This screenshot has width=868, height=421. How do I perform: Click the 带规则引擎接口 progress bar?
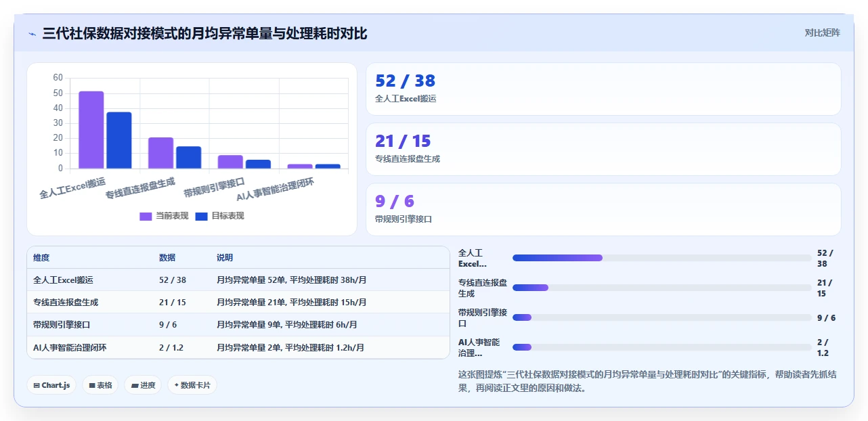point(661,317)
